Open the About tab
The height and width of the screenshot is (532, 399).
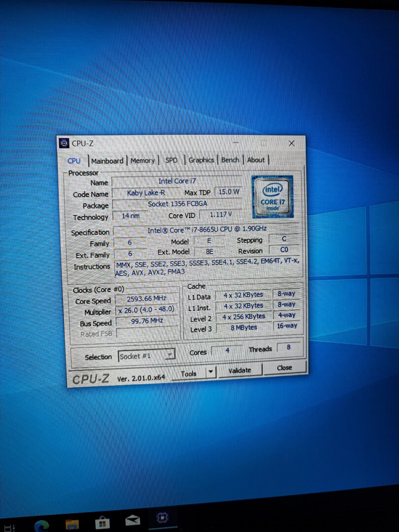(256, 160)
